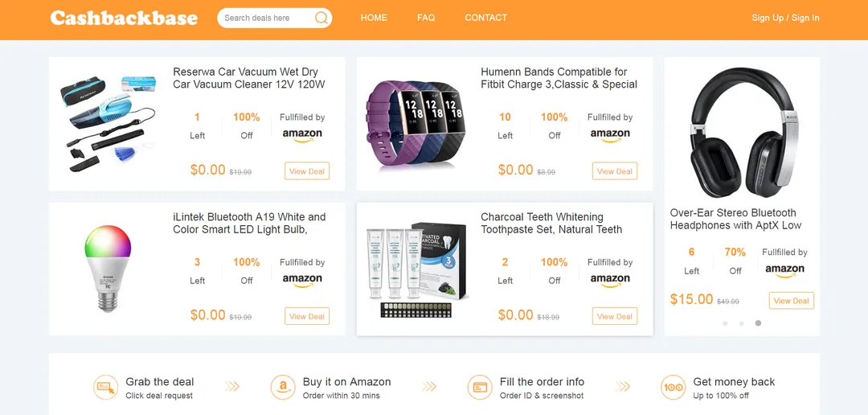868x415 pixels.
Task: Open the HOME menu item
Action: pyautogui.click(x=374, y=18)
